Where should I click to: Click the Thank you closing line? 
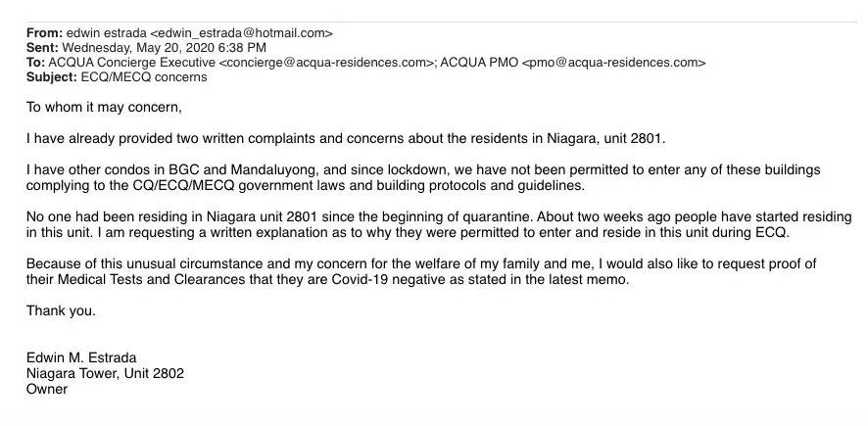click(x=61, y=311)
